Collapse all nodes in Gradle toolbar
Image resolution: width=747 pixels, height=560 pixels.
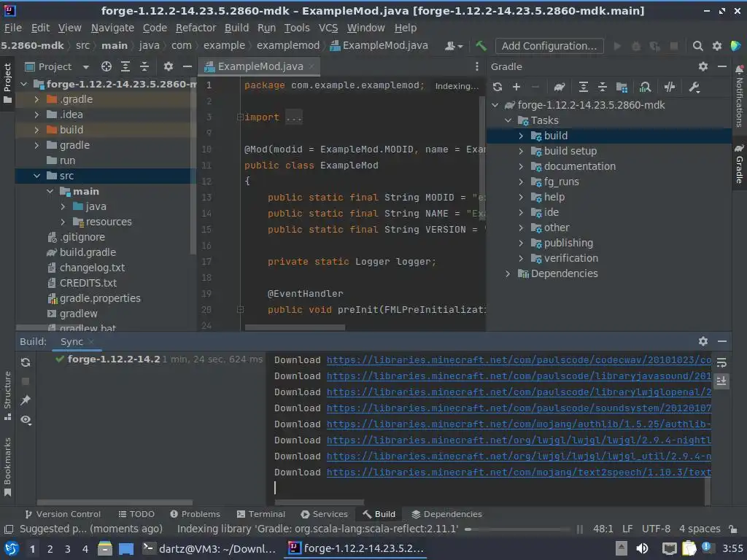point(602,87)
